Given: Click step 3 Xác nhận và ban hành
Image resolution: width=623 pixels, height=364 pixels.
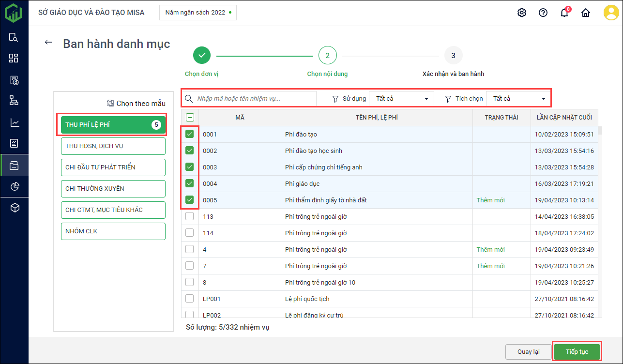Looking at the screenshot, I should [x=453, y=56].
